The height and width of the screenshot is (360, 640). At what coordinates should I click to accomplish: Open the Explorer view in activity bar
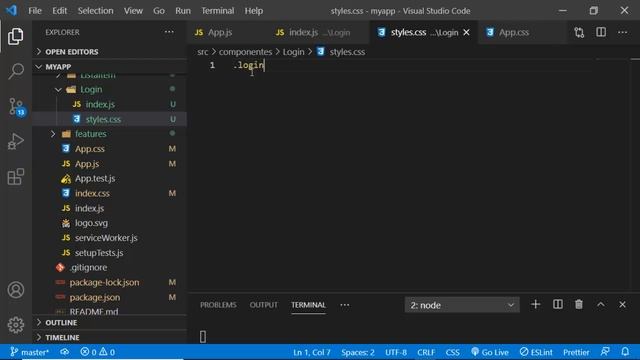pyautogui.click(x=16, y=37)
